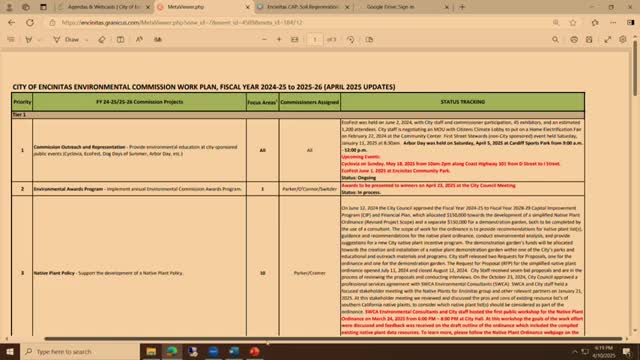Open a new browser tab
640x360 pixels.
(462, 7)
